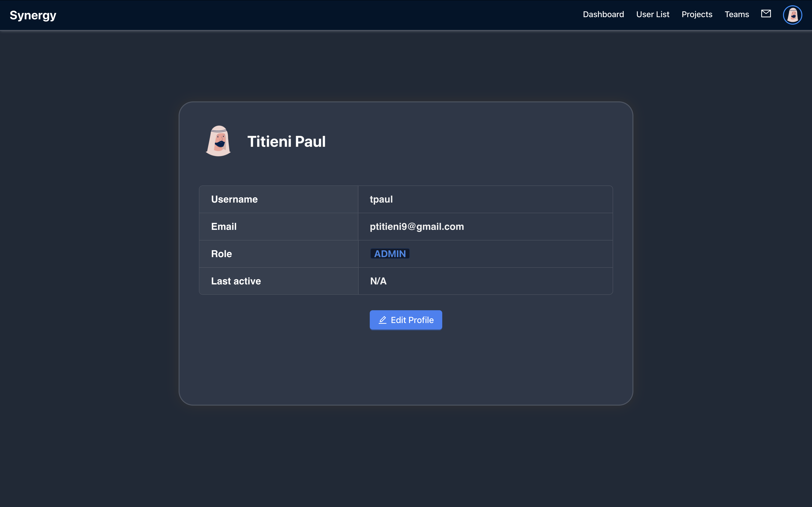The image size is (812, 507).
Task: Select the edit pen glyph next to Edit Profile text
Action: [383, 320]
